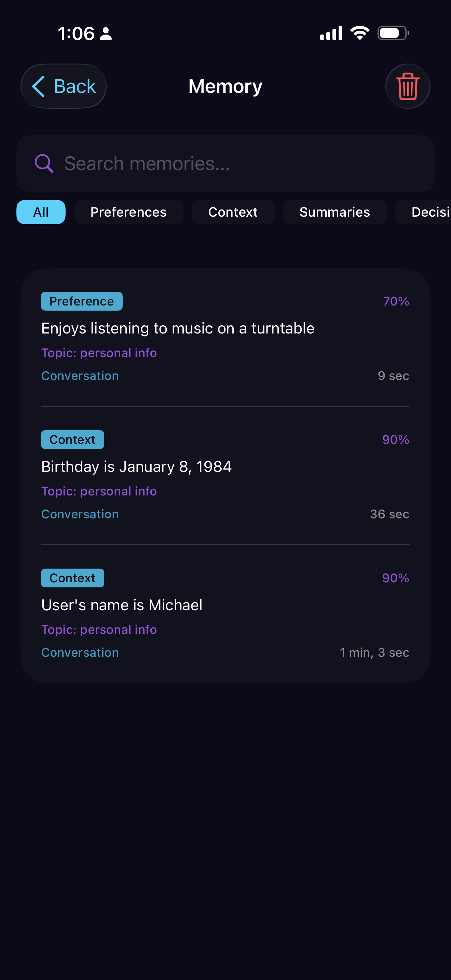Tap the Conversation link under Michael memory
Image resolution: width=451 pixels, height=980 pixels.
coord(80,652)
